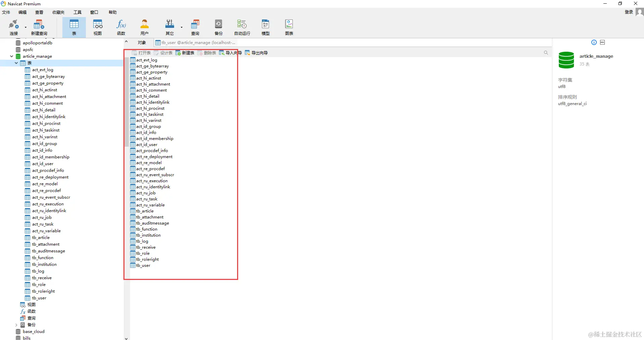The image size is (644, 340).
Task: Click the apollopordaldb database icon in tree
Action: 18,43
